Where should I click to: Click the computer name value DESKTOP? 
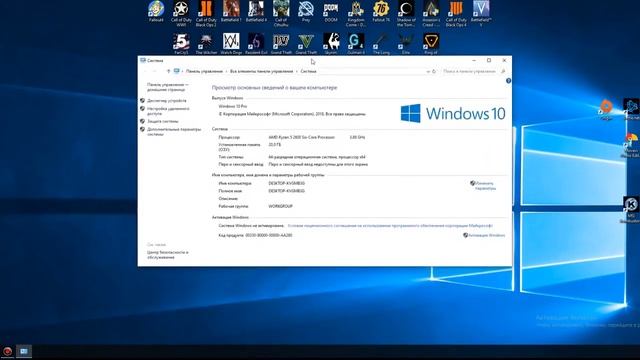(x=287, y=183)
